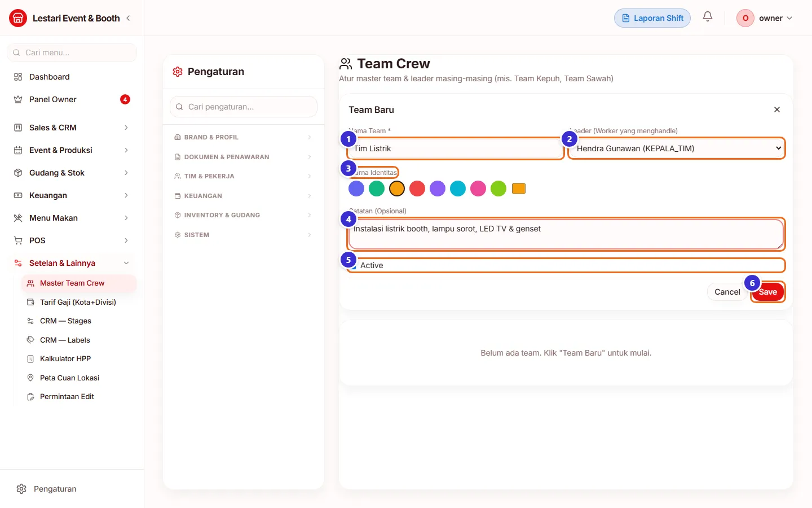
Task: Open the square custom color picker
Action: 519,189
